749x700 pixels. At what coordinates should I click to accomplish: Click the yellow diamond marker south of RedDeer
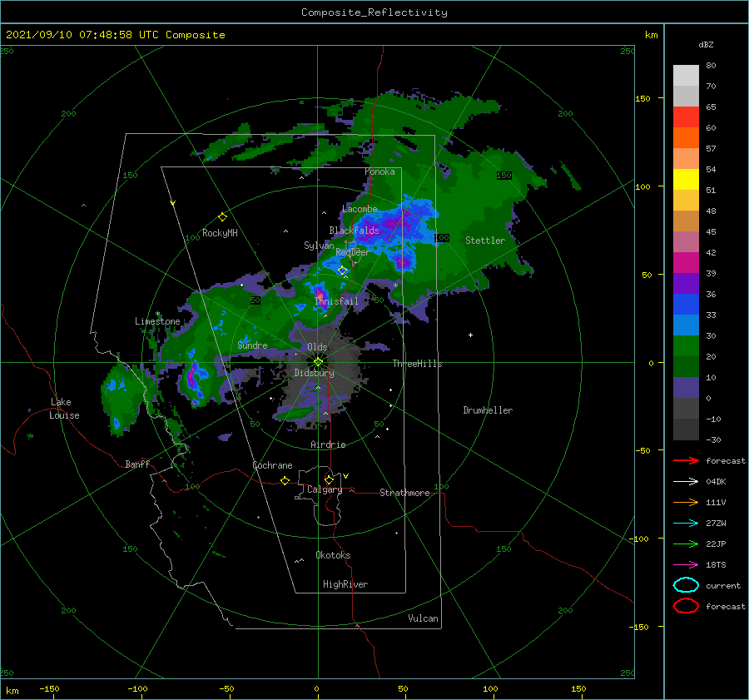point(342,271)
